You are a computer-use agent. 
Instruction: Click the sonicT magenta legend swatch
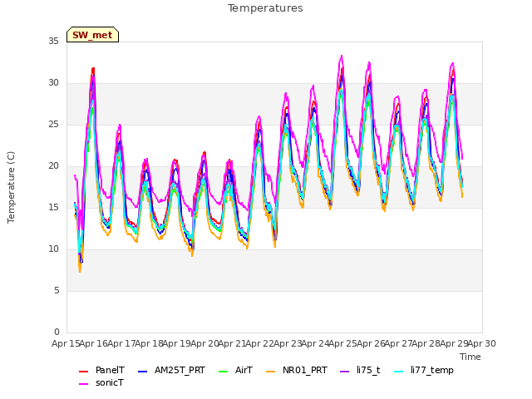(83, 384)
